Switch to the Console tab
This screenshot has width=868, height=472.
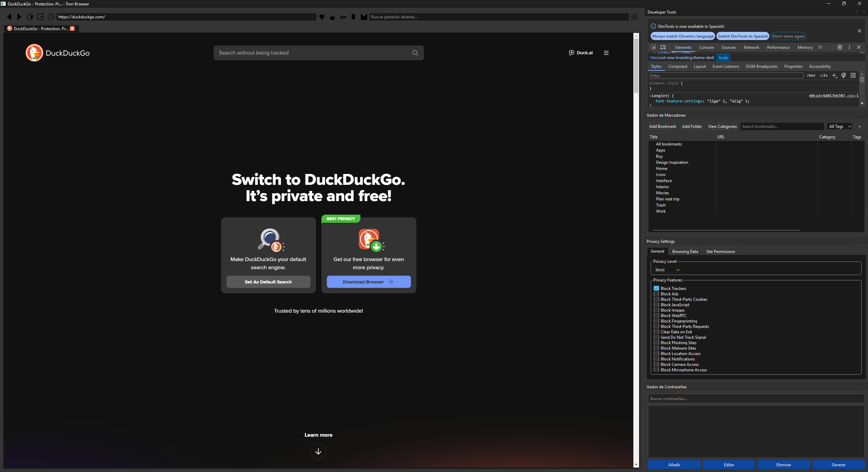pyautogui.click(x=706, y=47)
